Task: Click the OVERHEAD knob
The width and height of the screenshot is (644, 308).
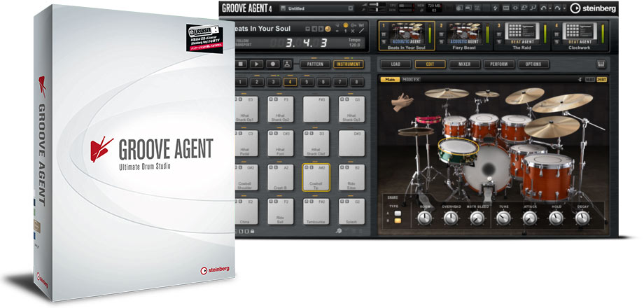Action: tap(451, 218)
